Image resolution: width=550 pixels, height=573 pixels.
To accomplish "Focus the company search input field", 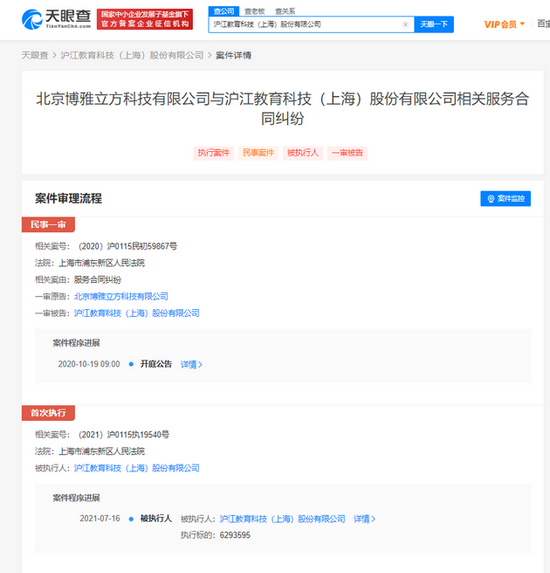I will point(307,24).
